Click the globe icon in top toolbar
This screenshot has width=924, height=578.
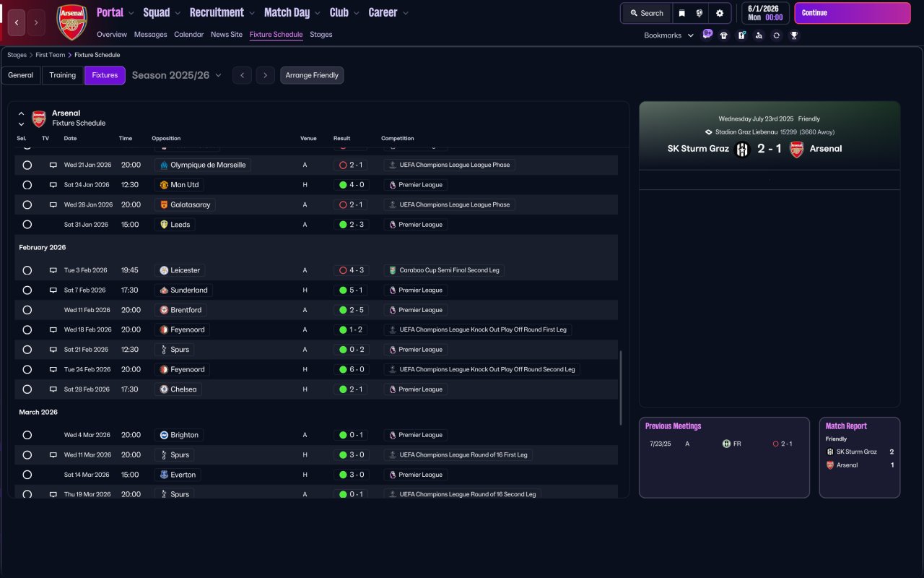tap(699, 13)
